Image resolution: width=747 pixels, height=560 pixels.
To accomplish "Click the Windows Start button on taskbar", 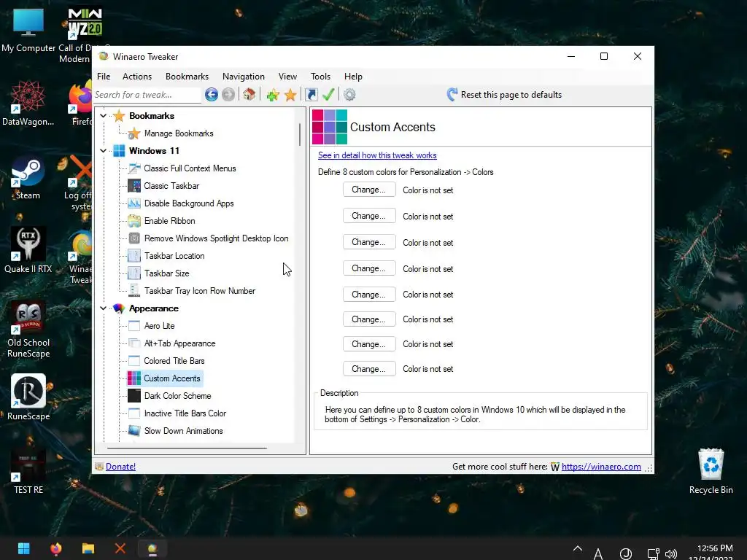I will [x=24, y=548].
